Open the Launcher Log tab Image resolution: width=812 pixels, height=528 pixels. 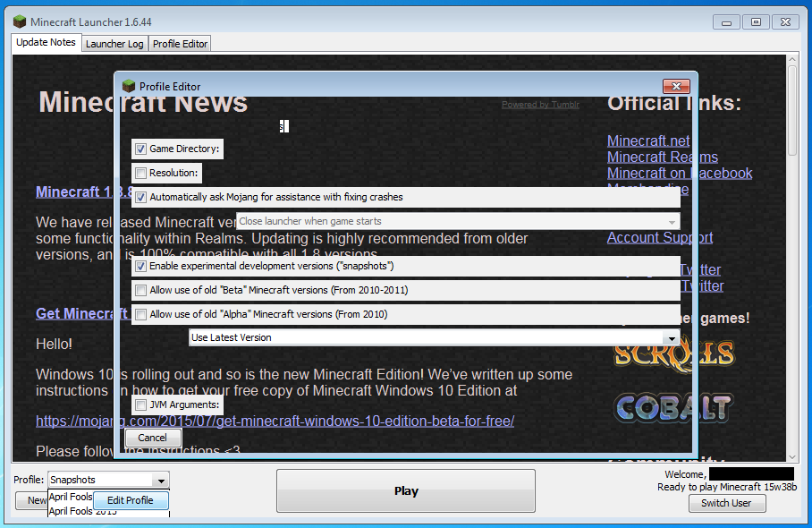point(114,44)
